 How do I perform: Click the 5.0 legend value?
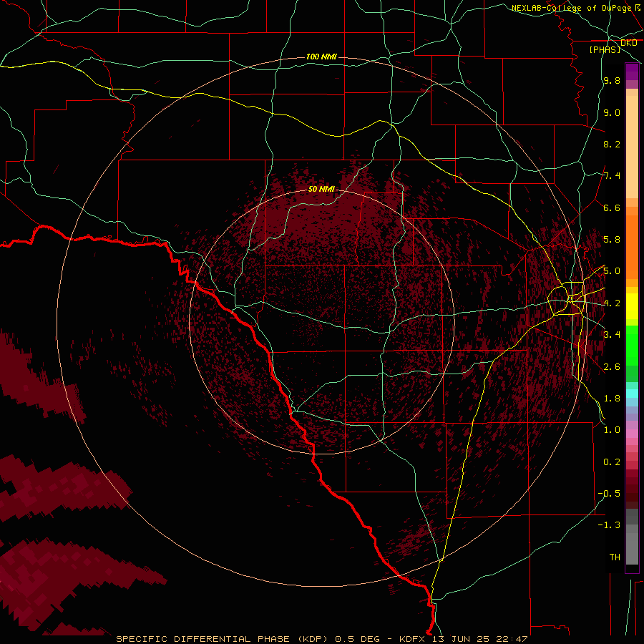coord(612,271)
